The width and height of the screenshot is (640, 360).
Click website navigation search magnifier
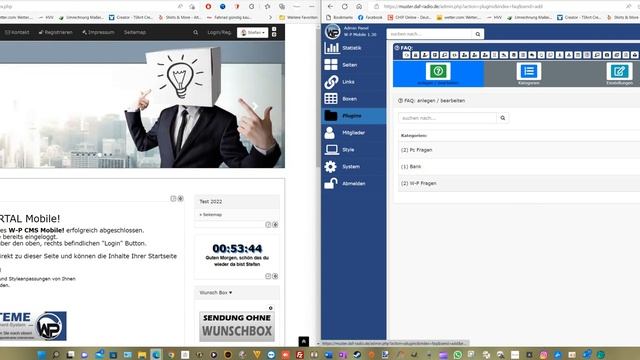tap(196, 32)
